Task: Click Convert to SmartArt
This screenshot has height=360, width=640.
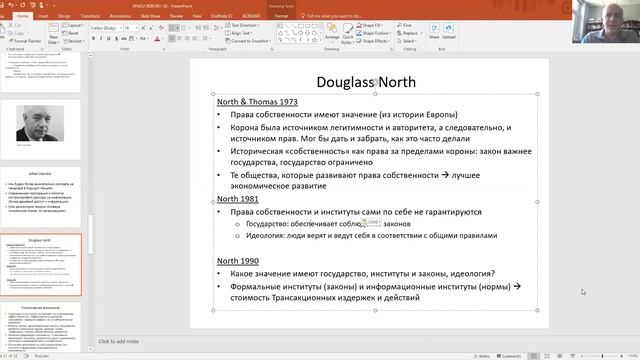Action: tap(247, 41)
